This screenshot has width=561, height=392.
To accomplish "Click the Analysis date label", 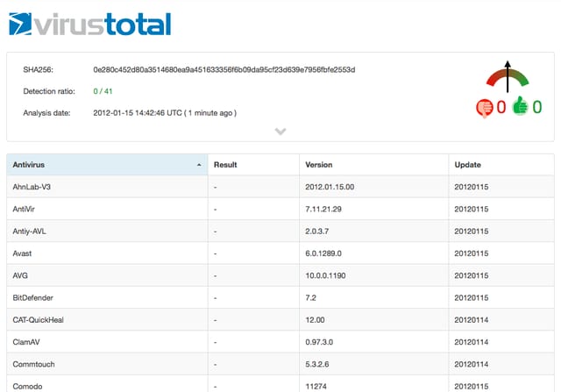I will [x=46, y=113].
